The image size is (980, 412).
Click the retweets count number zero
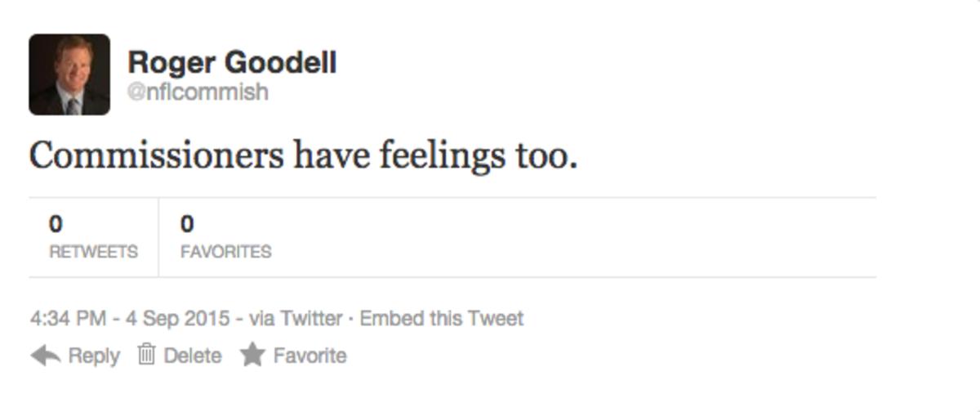point(56,223)
